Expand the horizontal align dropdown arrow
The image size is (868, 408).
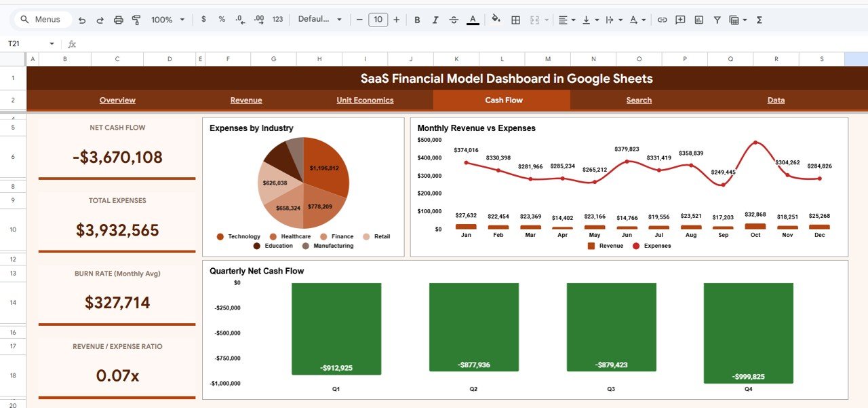click(x=572, y=19)
